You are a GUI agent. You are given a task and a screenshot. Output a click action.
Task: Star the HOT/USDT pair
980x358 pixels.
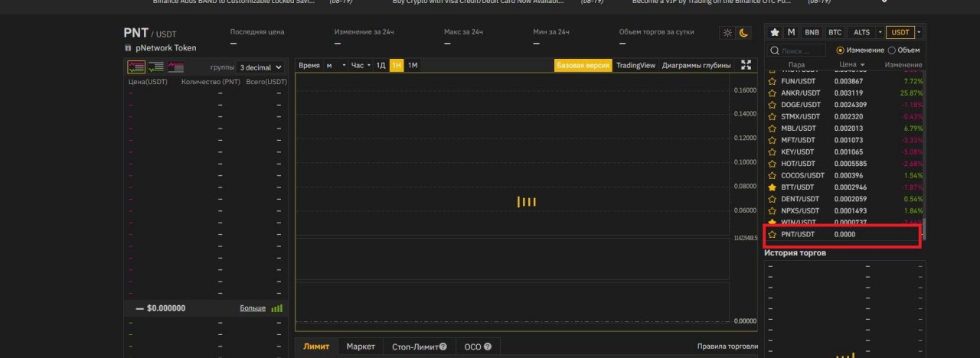[x=772, y=164]
